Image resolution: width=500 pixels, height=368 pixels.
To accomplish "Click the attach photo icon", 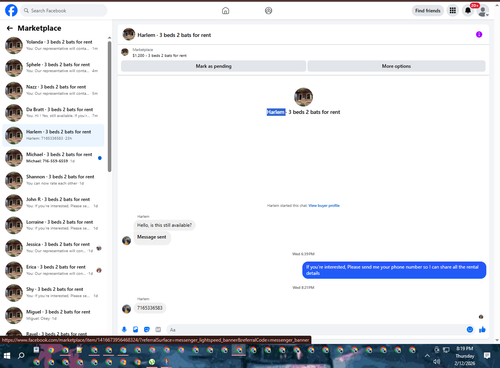I will coord(135,330).
